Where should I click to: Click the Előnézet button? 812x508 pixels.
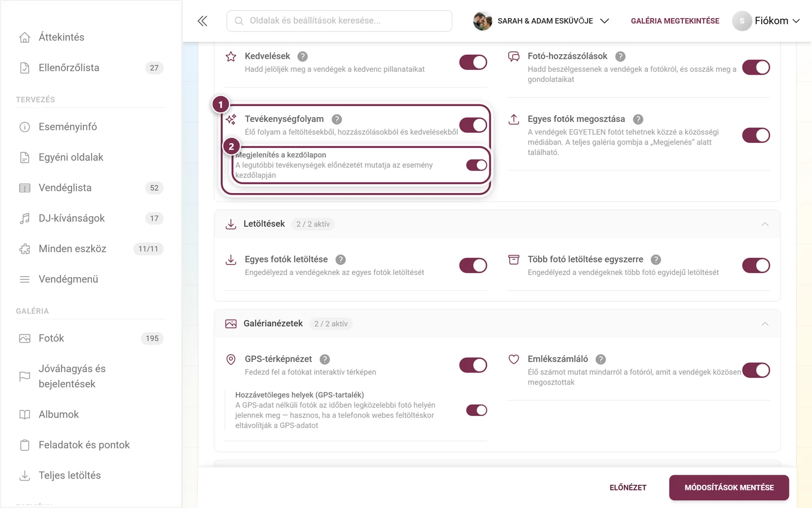pyautogui.click(x=628, y=488)
